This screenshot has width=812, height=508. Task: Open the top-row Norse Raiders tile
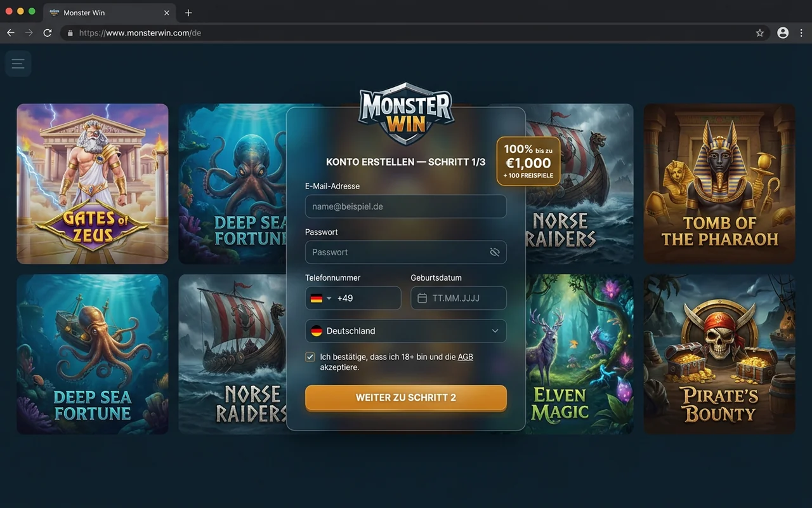(x=579, y=184)
